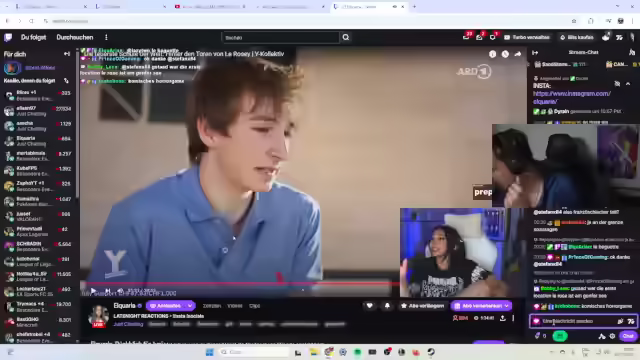The image size is (640, 360).
Task: Click the red video progress bar
Action: 240,282
